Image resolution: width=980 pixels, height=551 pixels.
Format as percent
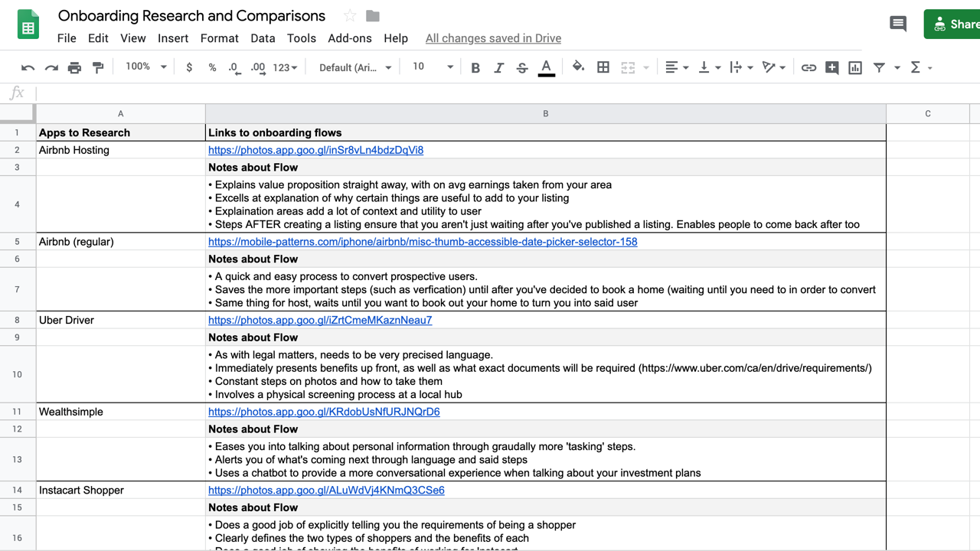[x=212, y=68]
